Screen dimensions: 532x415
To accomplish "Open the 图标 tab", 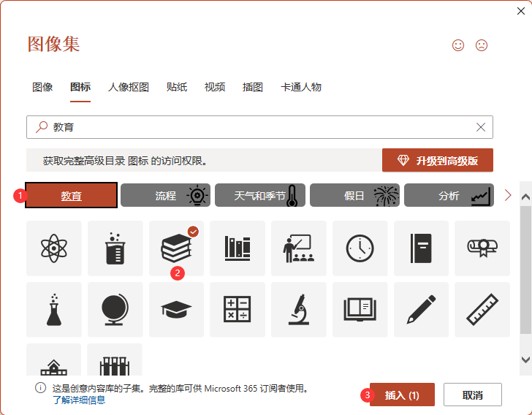I will coord(80,87).
